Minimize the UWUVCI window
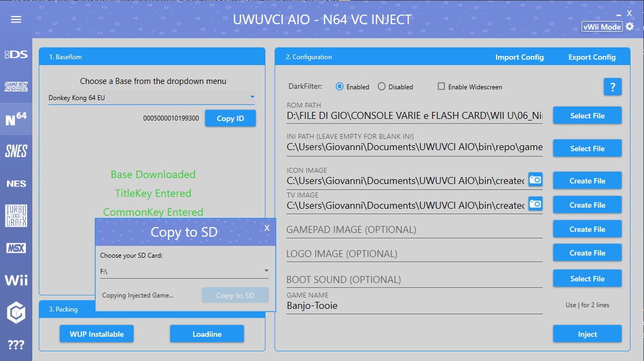Image resolution: width=644 pixels, height=361 pixels. pyautogui.click(x=619, y=15)
